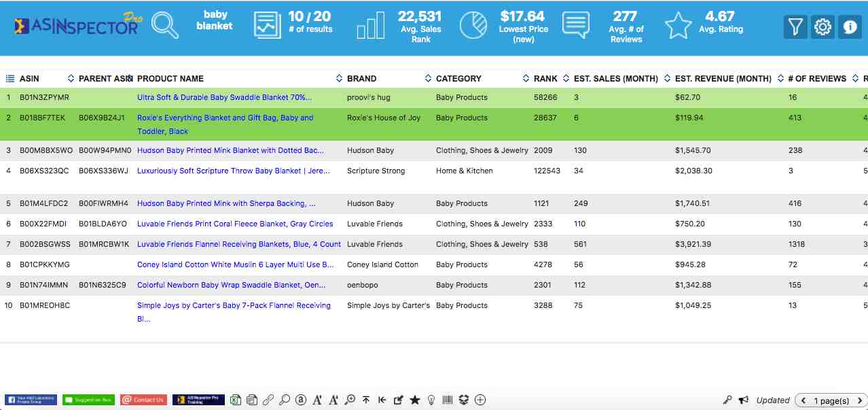
Task: Go to the next page arrow
Action: (x=860, y=400)
